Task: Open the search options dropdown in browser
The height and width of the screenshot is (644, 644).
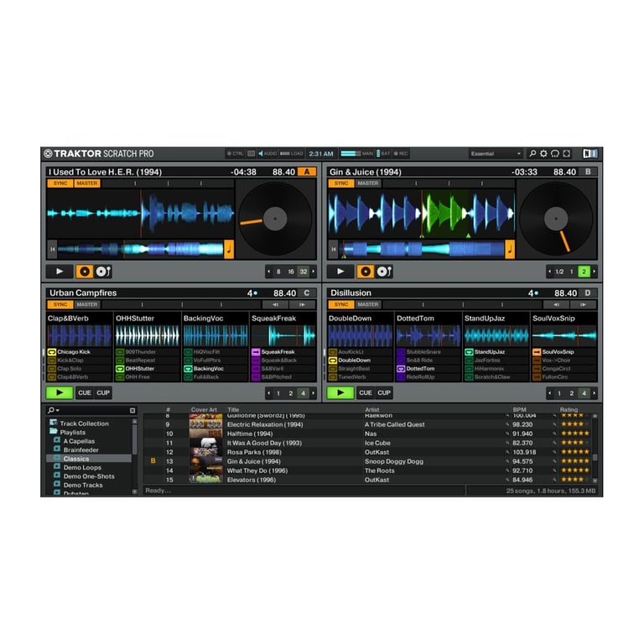Action: [x=54, y=410]
